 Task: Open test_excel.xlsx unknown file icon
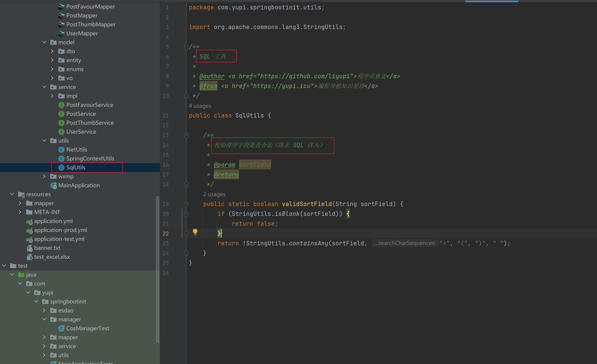pos(30,257)
